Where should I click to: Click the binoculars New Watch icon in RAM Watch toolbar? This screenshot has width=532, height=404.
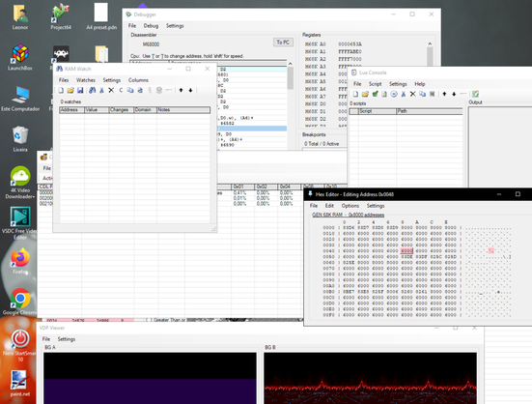tap(92, 90)
